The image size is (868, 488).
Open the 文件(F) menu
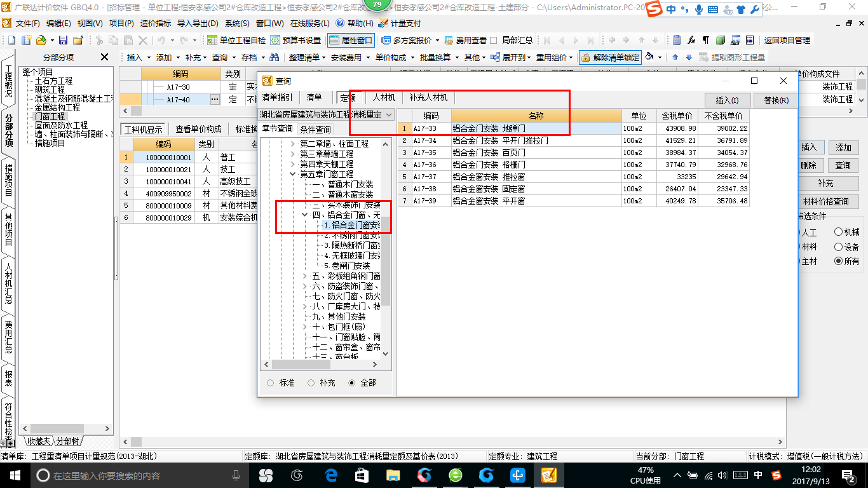pos(27,23)
